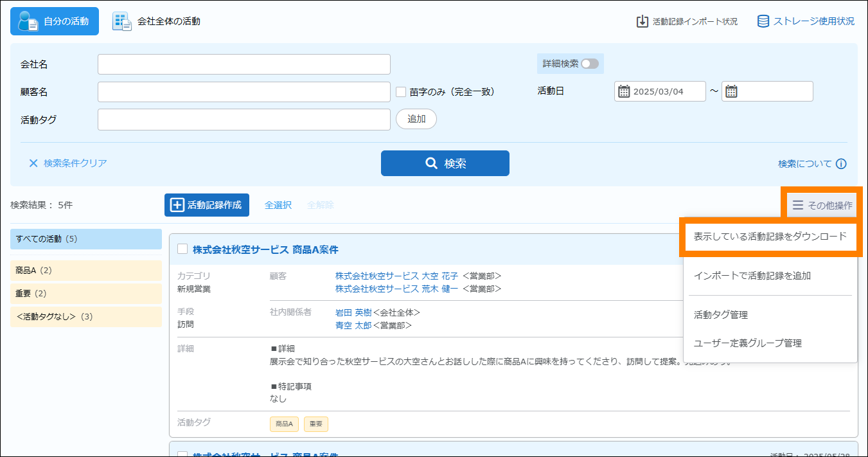Click the X icon for 検索条件クリア
This screenshot has height=457, width=868.
(x=33, y=163)
